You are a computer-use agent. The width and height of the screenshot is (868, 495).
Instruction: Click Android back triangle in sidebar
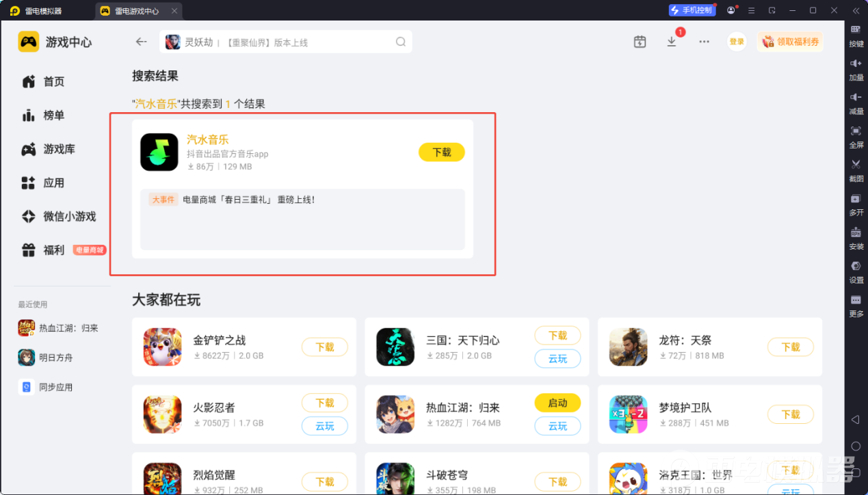(x=855, y=419)
